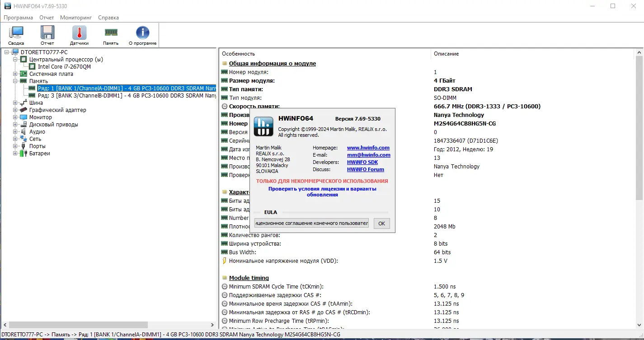Click the Количество рангов row label
Image resolution: width=644 pixels, height=340 pixels.
tap(254, 235)
